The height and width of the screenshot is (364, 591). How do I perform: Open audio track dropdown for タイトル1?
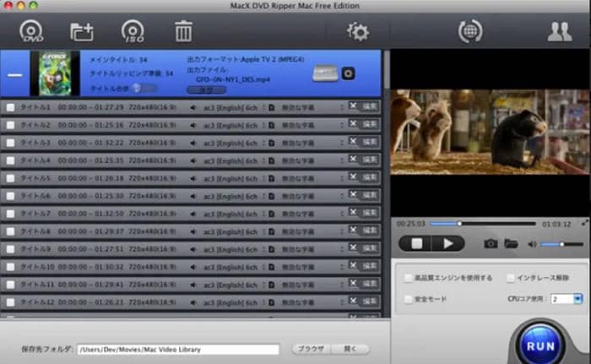(x=263, y=108)
